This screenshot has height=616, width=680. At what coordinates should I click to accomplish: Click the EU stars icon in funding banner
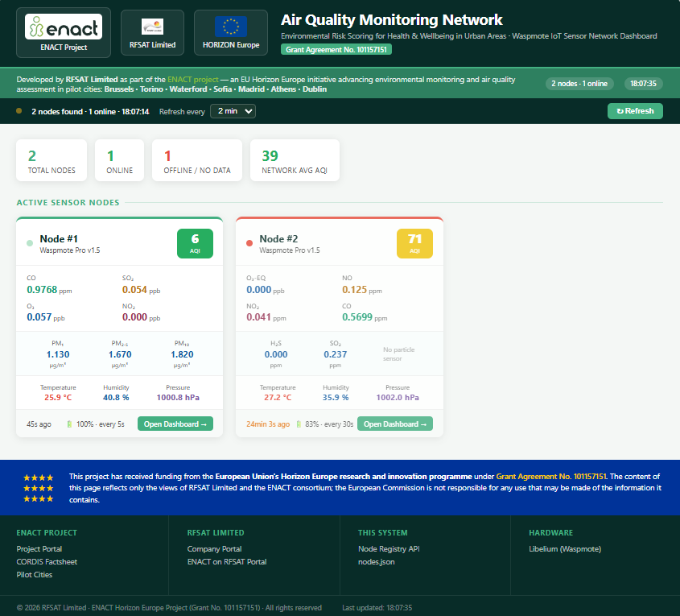pos(38,488)
